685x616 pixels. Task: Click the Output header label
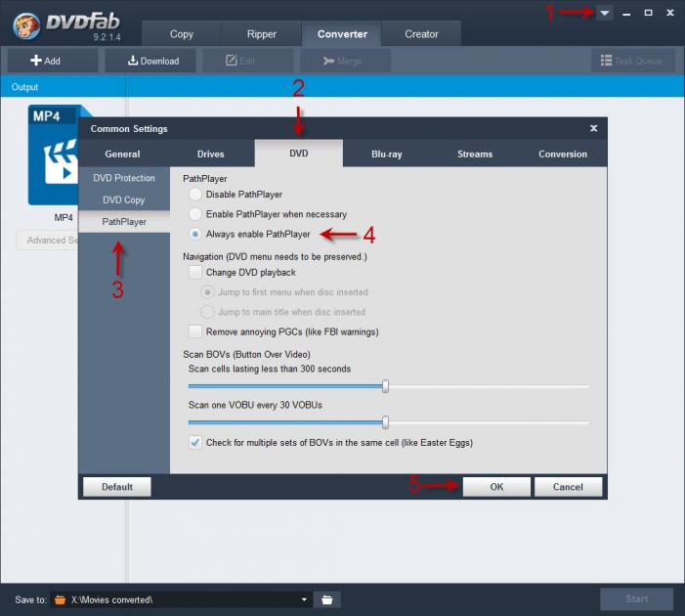24,87
